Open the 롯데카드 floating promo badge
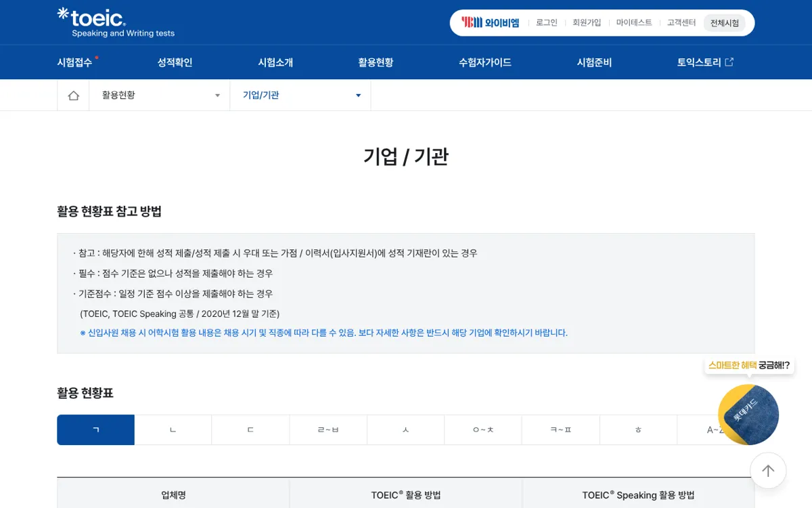This screenshot has height=508, width=812. tap(748, 415)
